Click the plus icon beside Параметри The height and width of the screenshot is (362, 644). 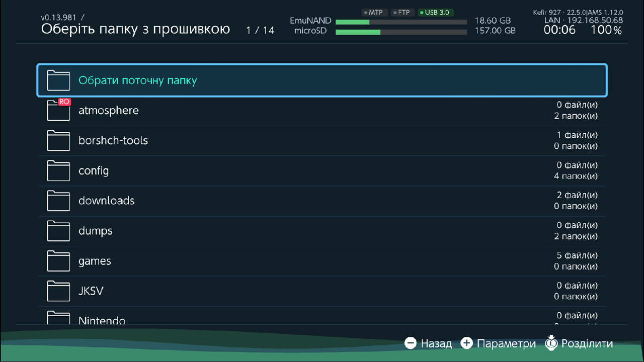467,343
